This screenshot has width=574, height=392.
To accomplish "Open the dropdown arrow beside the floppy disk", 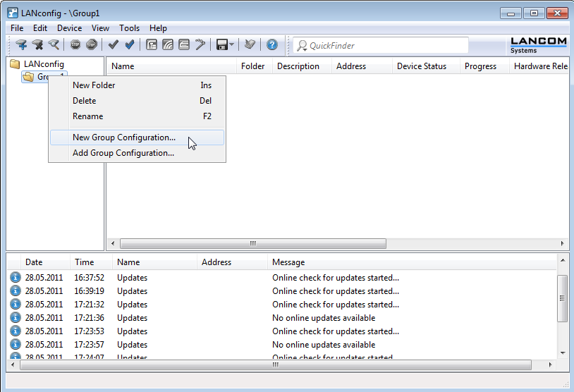I will pyautogui.click(x=232, y=45).
